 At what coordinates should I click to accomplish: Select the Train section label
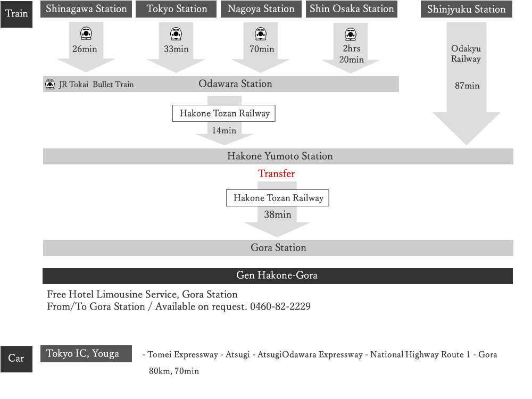coord(16,14)
